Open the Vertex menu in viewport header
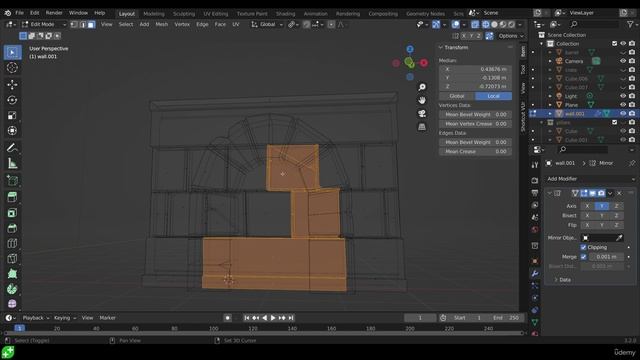 point(182,24)
